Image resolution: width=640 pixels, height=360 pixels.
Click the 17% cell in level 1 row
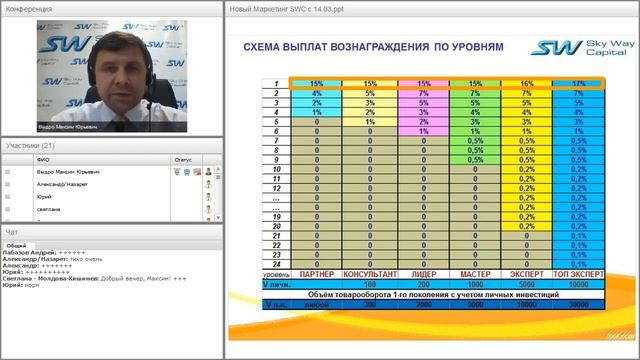(578, 84)
